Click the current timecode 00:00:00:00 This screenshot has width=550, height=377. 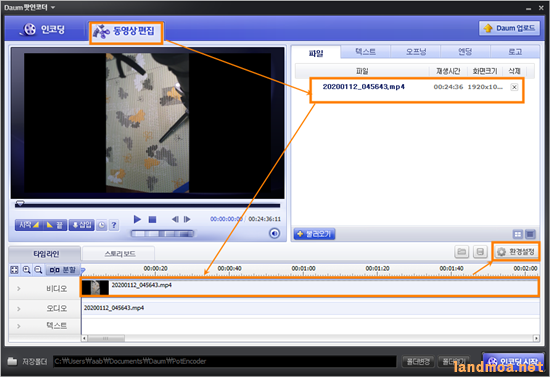(226, 219)
